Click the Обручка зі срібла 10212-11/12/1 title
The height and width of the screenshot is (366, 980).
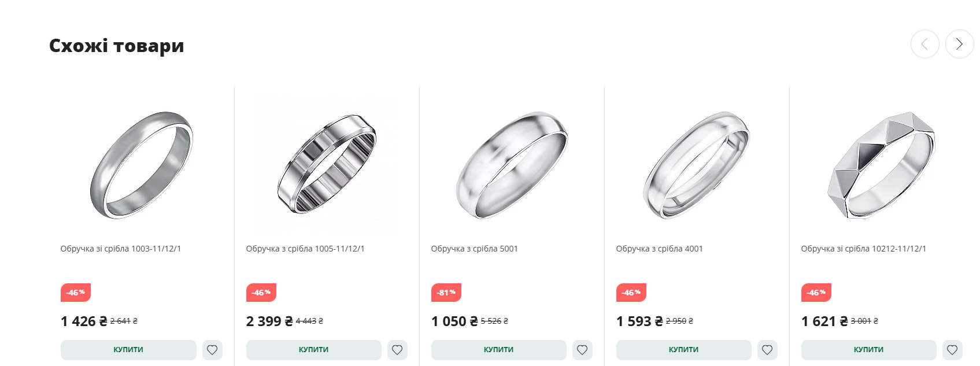863,249
